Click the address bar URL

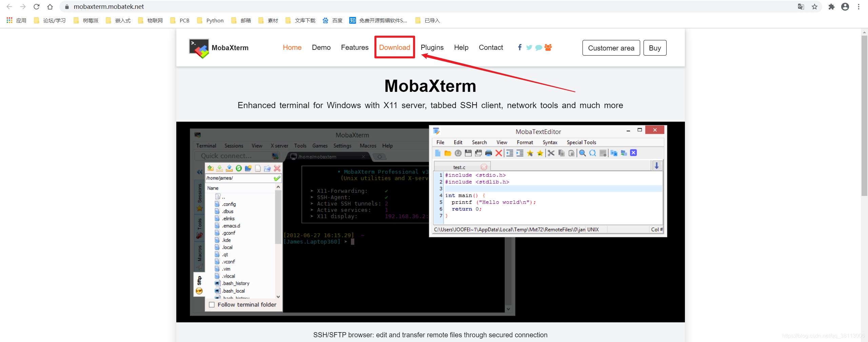[x=108, y=6]
